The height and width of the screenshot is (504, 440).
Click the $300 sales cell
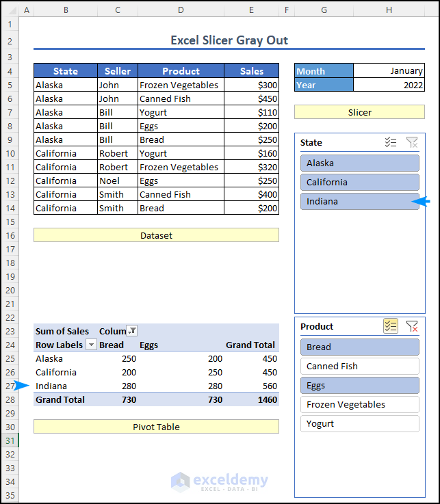(252, 85)
